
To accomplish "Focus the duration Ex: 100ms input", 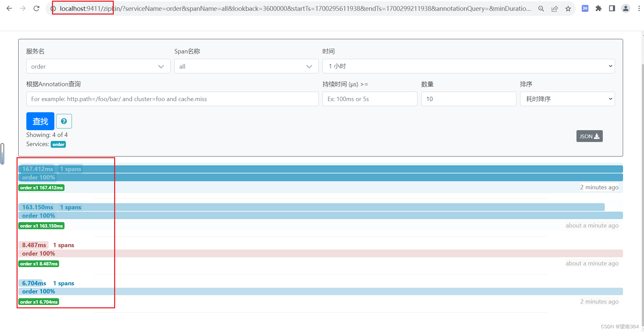I will 370,99.
